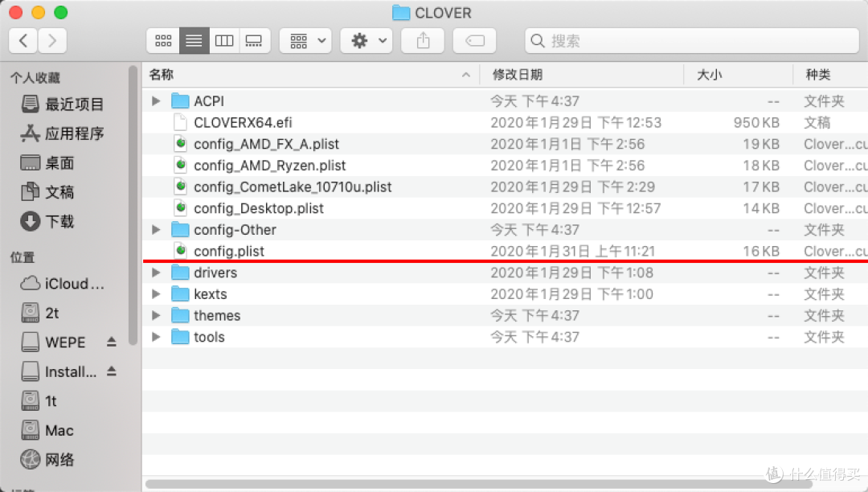
Task: Select the kexts folder name
Action: (x=211, y=294)
